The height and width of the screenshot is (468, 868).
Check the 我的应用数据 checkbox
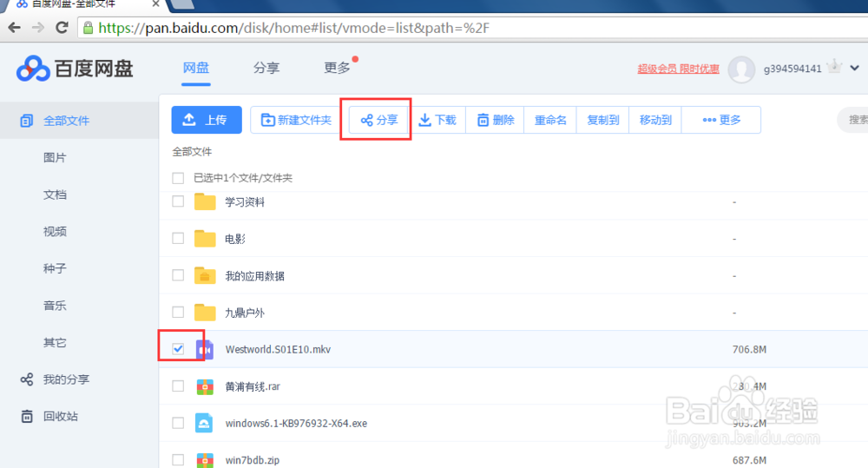[x=178, y=275]
